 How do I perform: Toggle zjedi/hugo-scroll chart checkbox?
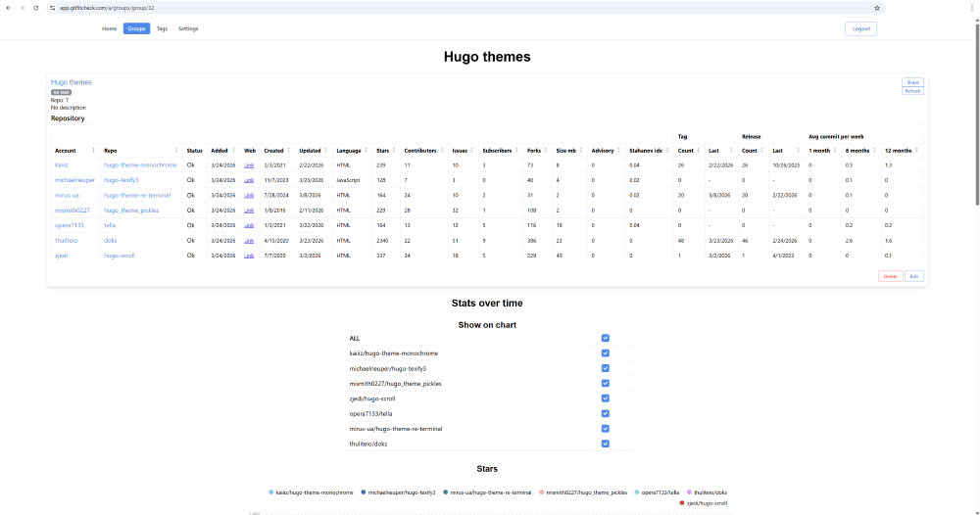coord(605,398)
